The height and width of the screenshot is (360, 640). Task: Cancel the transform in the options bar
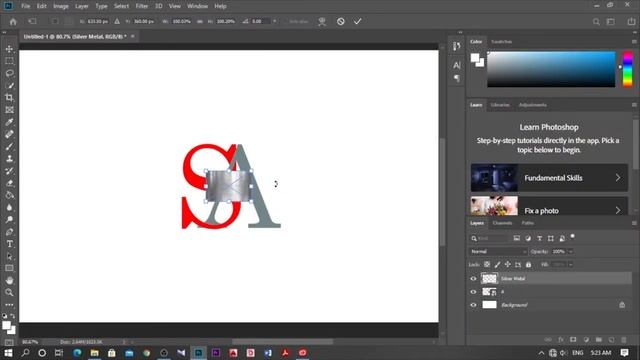pyautogui.click(x=341, y=21)
